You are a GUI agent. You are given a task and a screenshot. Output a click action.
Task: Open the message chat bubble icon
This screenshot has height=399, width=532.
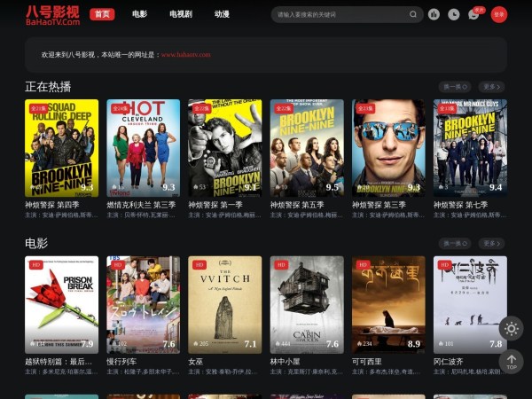coord(474,15)
